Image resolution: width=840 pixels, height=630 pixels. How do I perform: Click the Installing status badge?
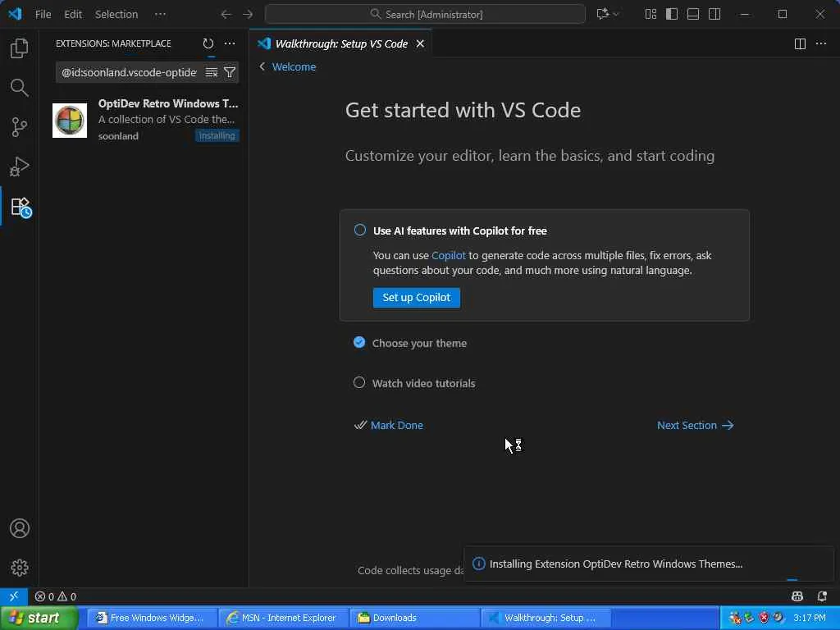point(217,136)
